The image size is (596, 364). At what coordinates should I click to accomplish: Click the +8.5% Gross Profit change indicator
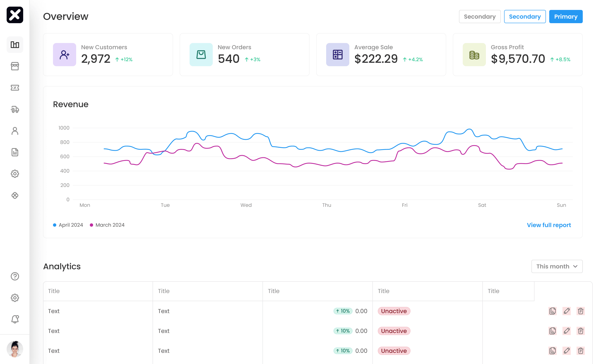(x=560, y=59)
